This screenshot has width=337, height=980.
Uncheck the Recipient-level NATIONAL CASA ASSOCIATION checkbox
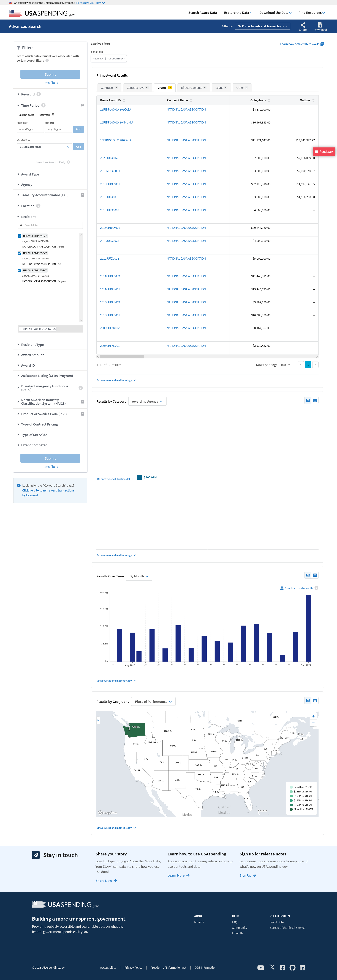point(19,270)
